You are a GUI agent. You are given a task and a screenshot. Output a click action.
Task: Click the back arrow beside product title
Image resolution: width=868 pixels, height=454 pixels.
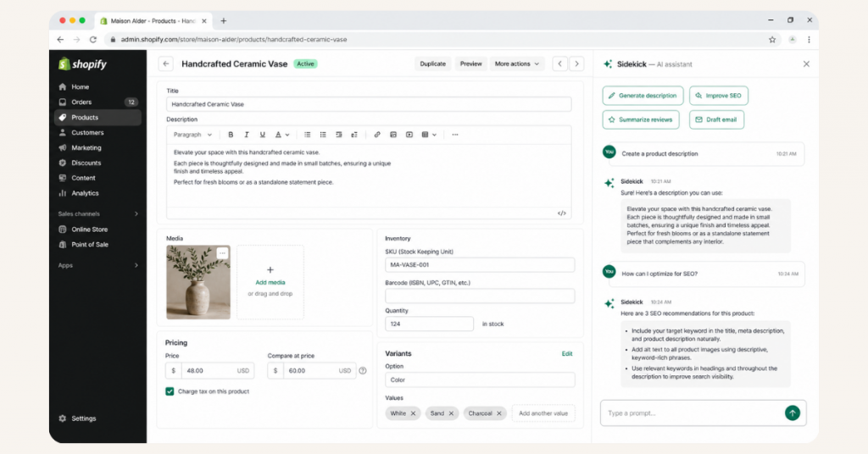tap(166, 64)
